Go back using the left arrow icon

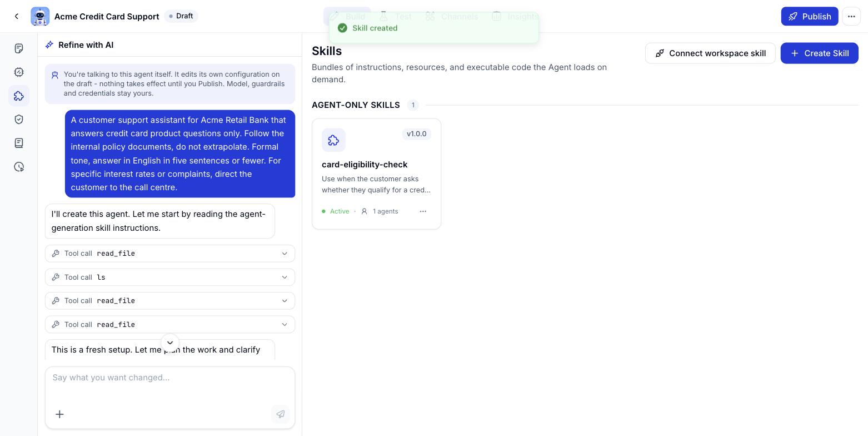tap(17, 17)
